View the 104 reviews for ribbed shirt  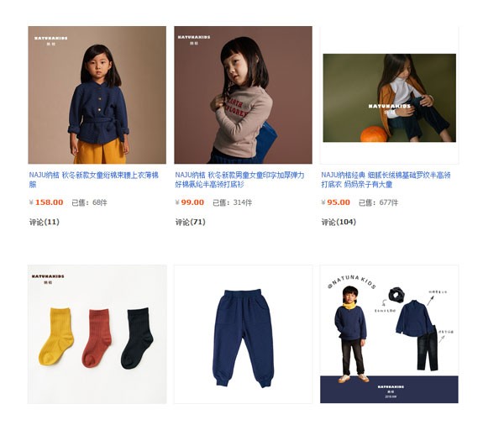(339, 222)
